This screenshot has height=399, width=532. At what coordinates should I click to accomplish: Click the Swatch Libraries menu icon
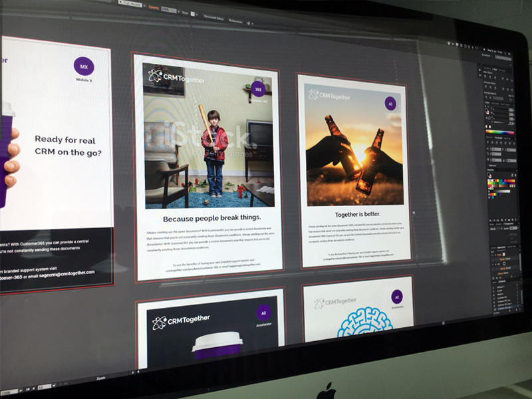click(491, 219)
